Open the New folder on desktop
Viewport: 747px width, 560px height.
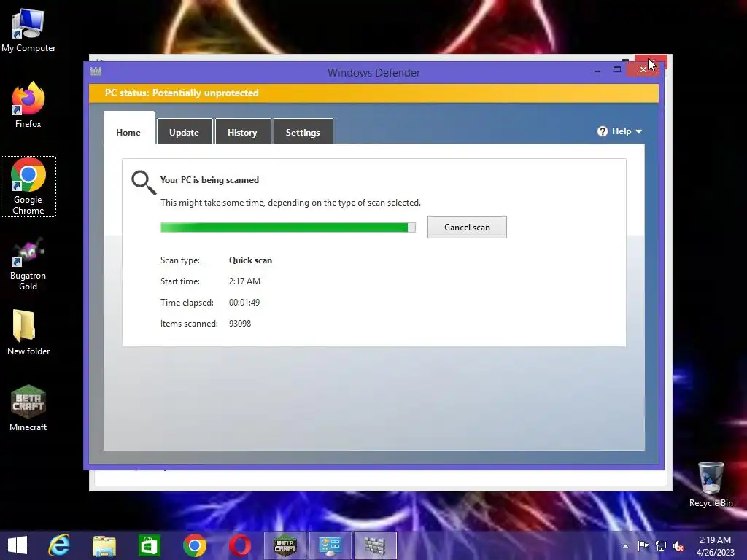(28, 332)
